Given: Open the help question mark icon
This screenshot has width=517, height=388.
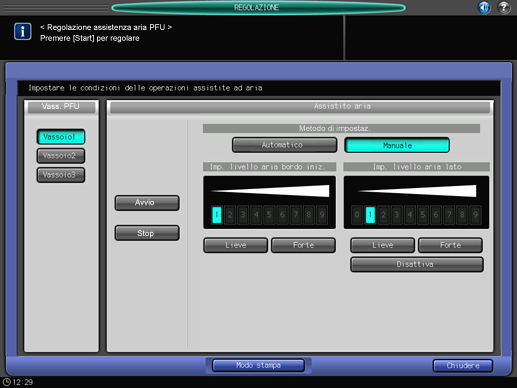Looking at the screenshot, I should 504,7.
